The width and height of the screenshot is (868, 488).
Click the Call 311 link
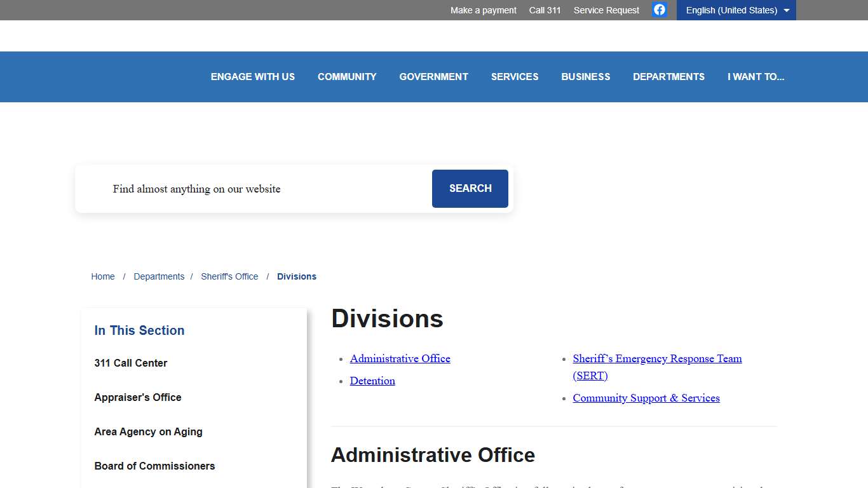tap(545, 10)
